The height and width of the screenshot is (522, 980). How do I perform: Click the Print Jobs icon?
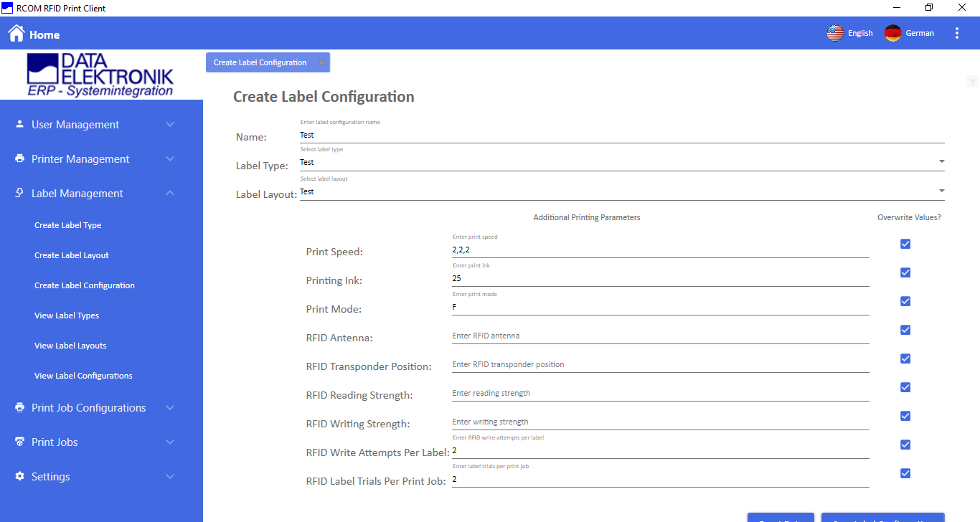[19, 442]
